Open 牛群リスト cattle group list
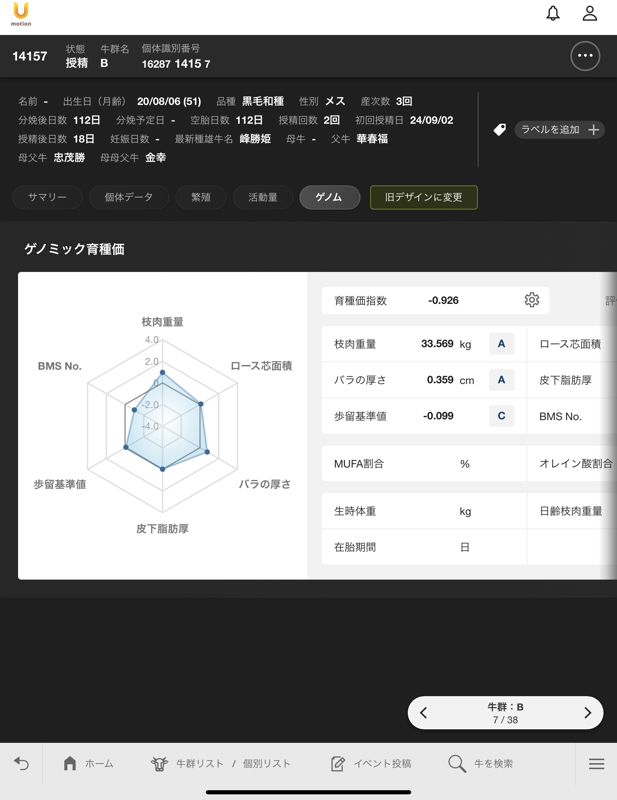Screen dimensions: 617x800 coord(188,764)
